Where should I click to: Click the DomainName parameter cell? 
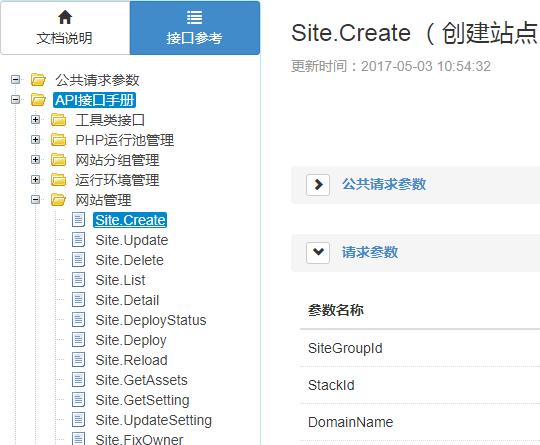[x=350, y=422]
